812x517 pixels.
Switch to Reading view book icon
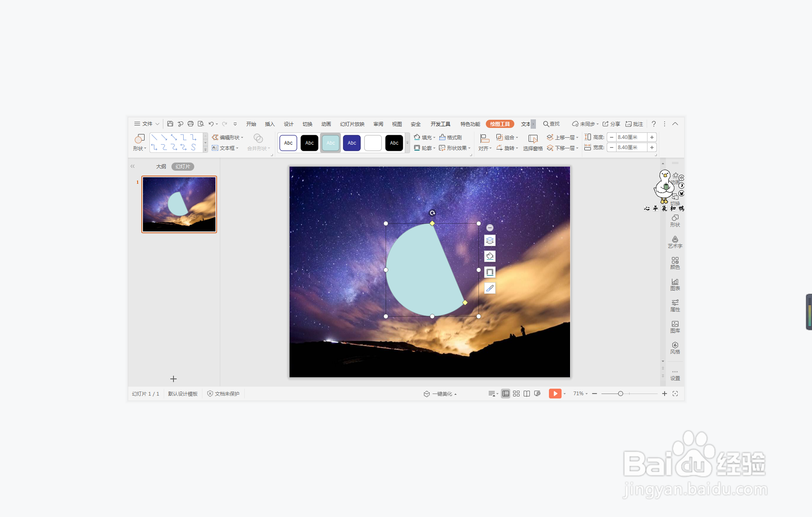click(527, 394)
